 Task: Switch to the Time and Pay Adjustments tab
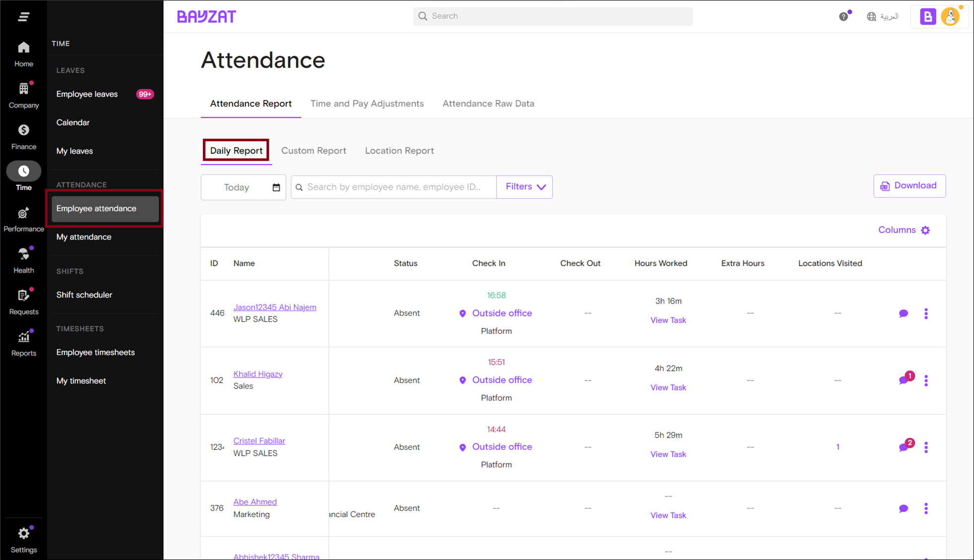click(x=367, y=103)
